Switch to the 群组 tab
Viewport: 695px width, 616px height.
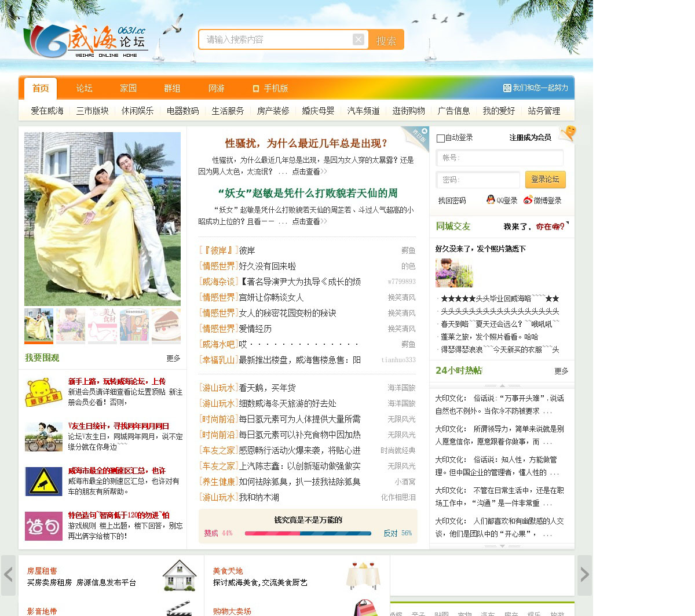pyautogui.click(x=172, y=88)
